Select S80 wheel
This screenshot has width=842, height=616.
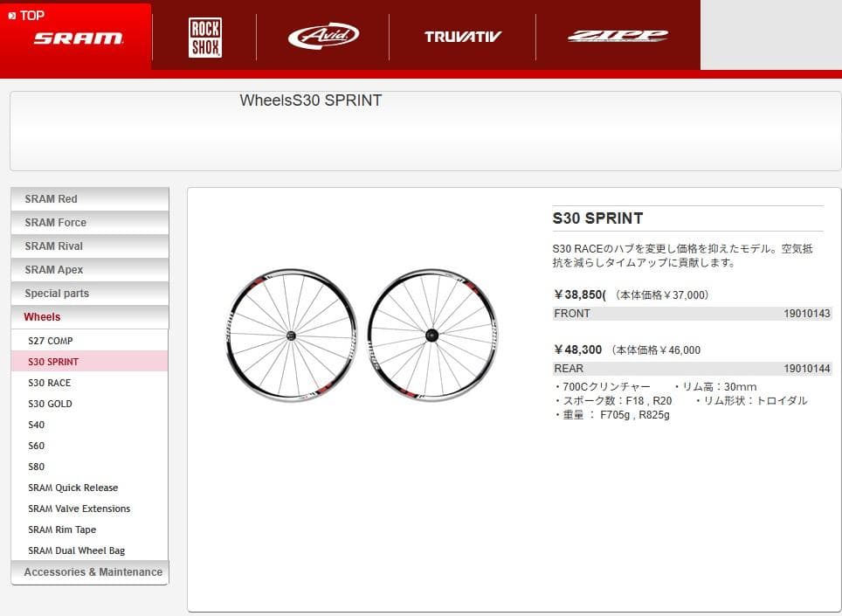36,467
